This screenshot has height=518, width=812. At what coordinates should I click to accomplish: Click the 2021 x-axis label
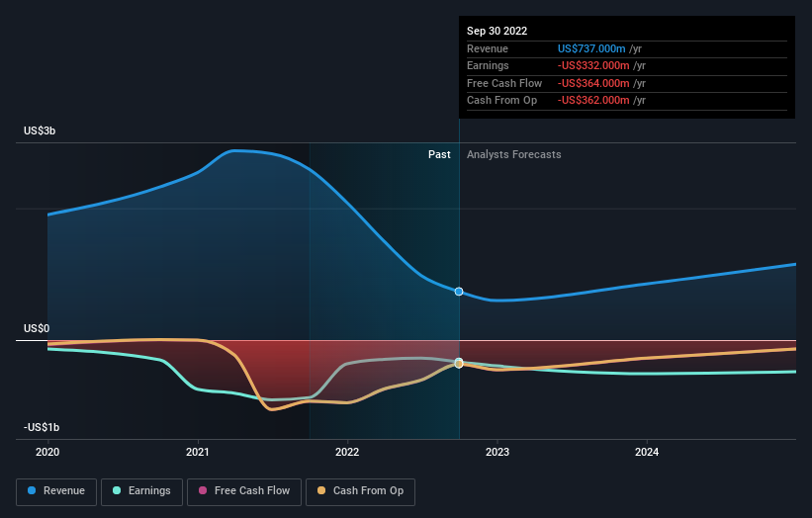tap(197, 452)
